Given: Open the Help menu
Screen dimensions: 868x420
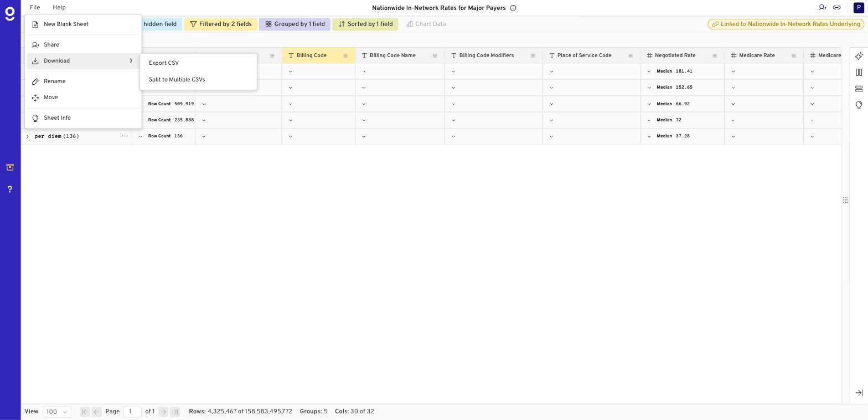Looking at the screenshot, I should (59, 8).
